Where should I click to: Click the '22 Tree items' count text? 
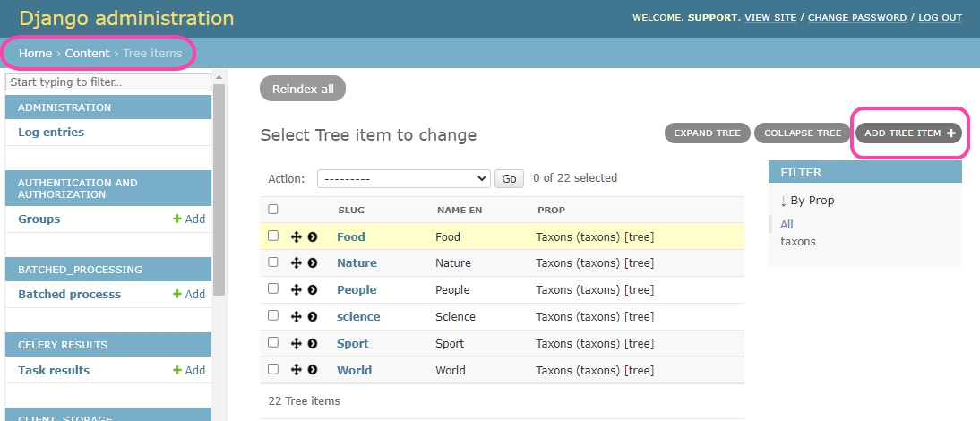(x=305, y=401)
